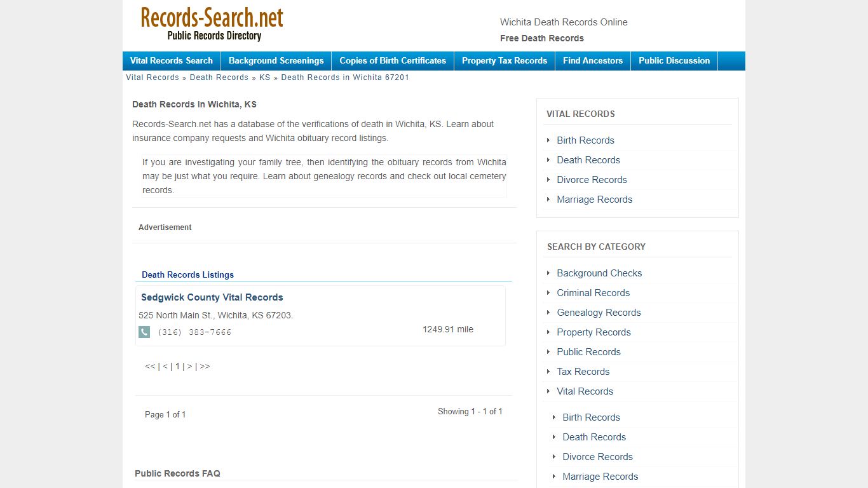The width and height of the screenshot is (868, 488).
Task: Click Death Records in Wichita 67201 breadcrumb
Action: pos(345,78)
